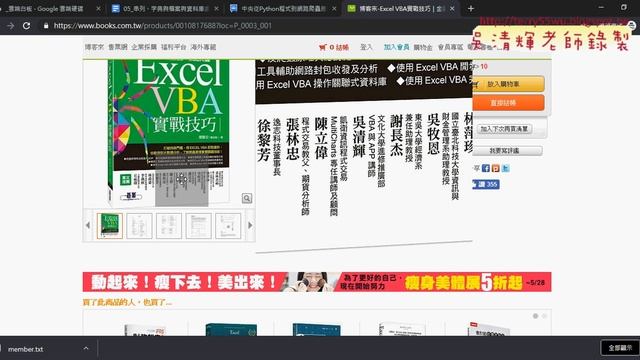Image resolution: width=640 pixels, height=360 pixels.
Task: Close the Google cloud drive tab
Action: [98, 8]
